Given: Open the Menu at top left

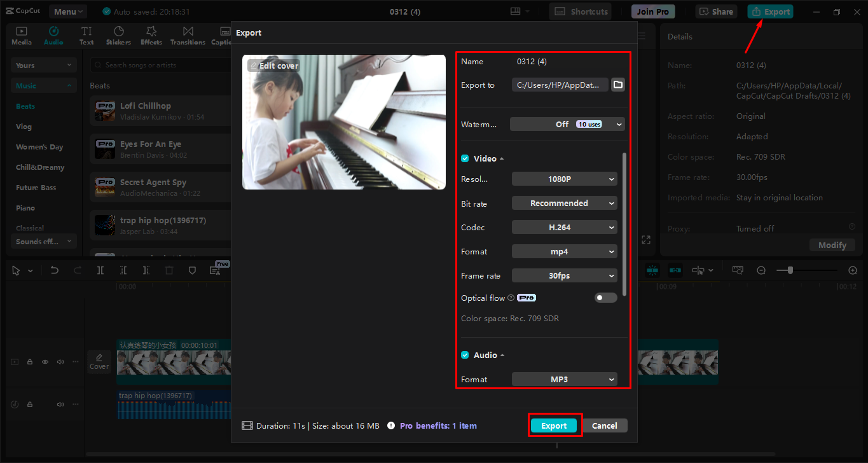Looking at the screenshot, I should 67,11.
